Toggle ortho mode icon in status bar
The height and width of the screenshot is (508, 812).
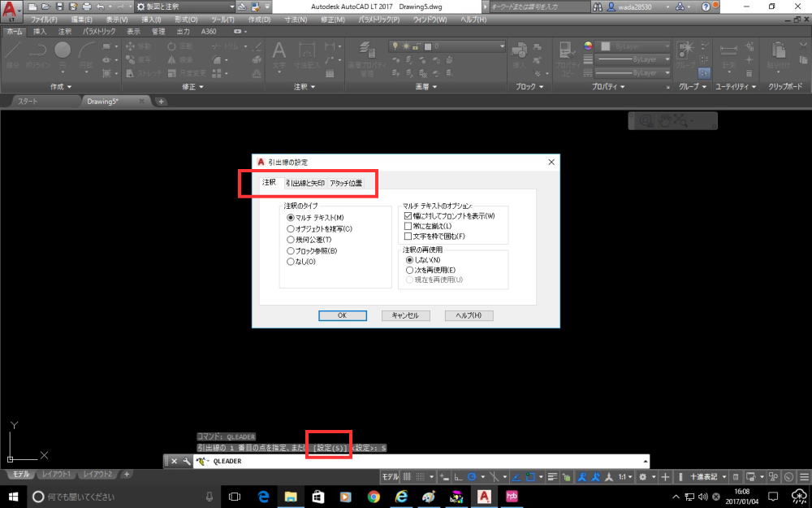click(x=459, y=476)
